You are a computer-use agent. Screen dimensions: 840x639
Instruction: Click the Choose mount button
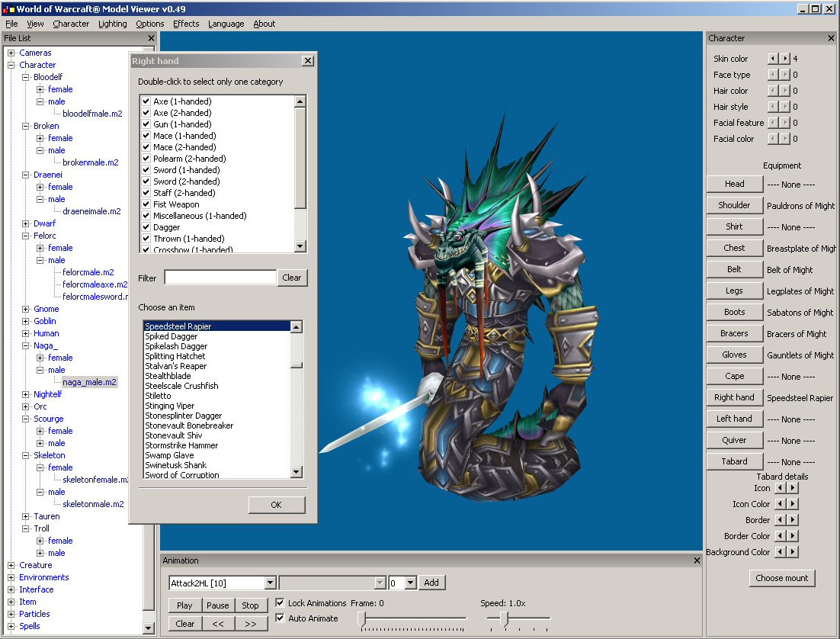[781, 578]
